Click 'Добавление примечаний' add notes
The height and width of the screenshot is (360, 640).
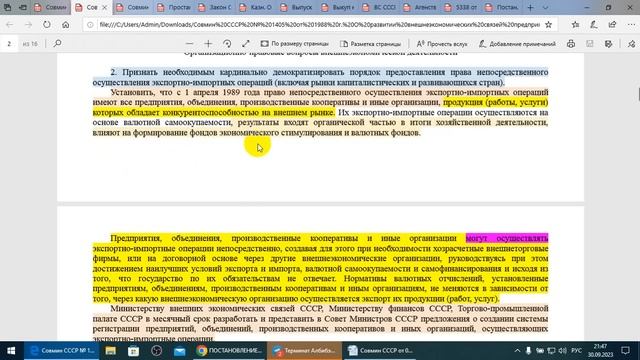pos(517,44)
